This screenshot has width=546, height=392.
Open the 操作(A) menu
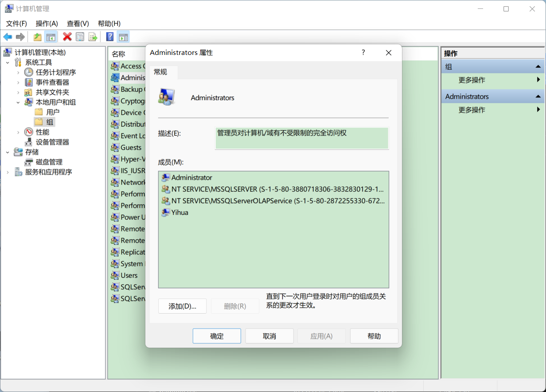[47, 23]
